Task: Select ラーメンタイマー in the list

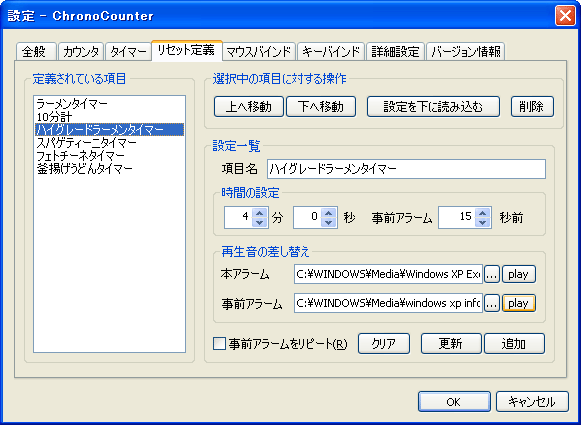Action: [x=109, y=104]
